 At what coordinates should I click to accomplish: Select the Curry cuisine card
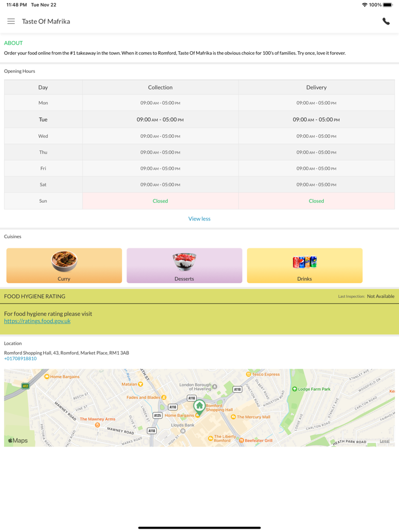pyautogui.click(x=64, y=265)
